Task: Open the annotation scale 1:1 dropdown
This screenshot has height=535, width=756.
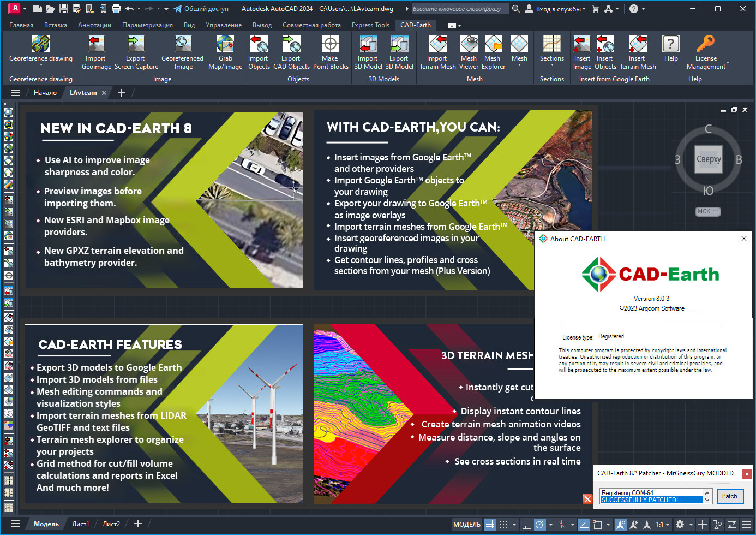Action: click(x=663, y=524)
